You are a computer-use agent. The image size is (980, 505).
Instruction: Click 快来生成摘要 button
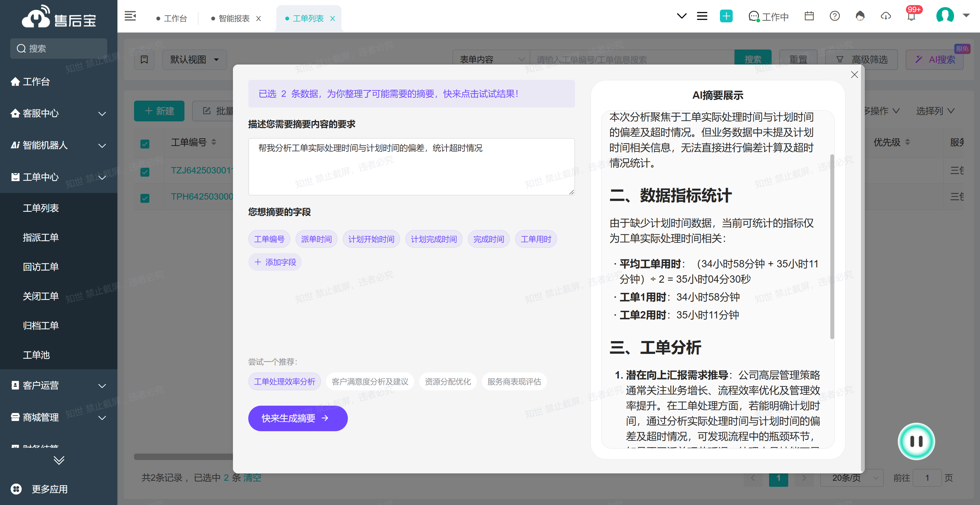pos(298,418)
